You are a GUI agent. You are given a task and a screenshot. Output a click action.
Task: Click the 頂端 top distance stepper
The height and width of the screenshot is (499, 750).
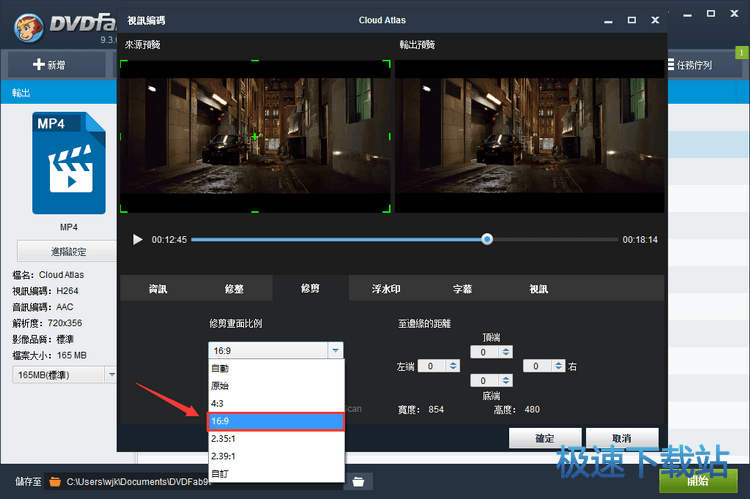tap(506, 352)
